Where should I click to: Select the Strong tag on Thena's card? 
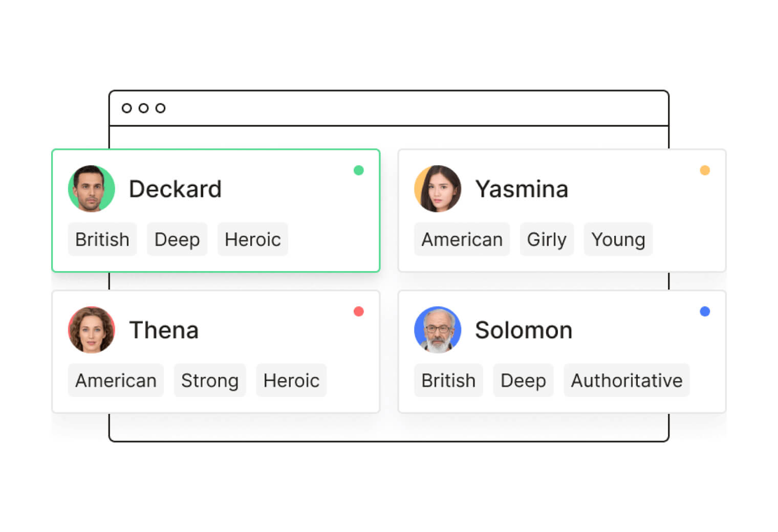210,381
